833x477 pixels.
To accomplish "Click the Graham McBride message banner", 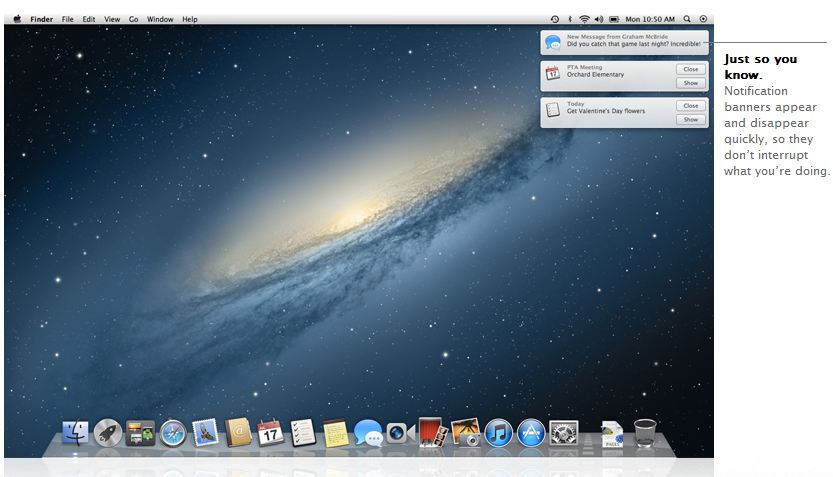I will 624,42.
